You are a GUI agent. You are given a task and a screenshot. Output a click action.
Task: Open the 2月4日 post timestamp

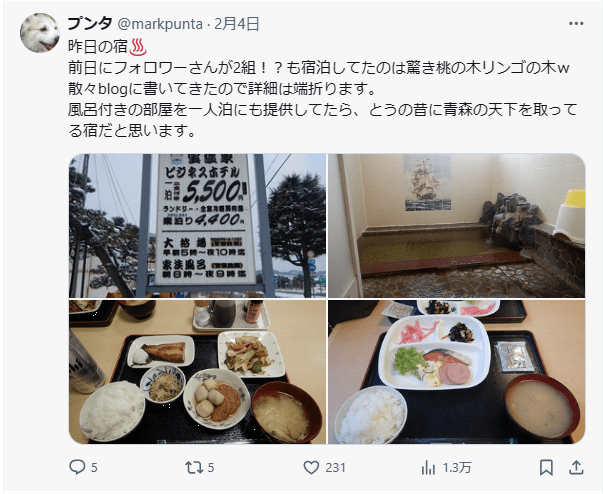pyautogui.click(x=237, y=24)
